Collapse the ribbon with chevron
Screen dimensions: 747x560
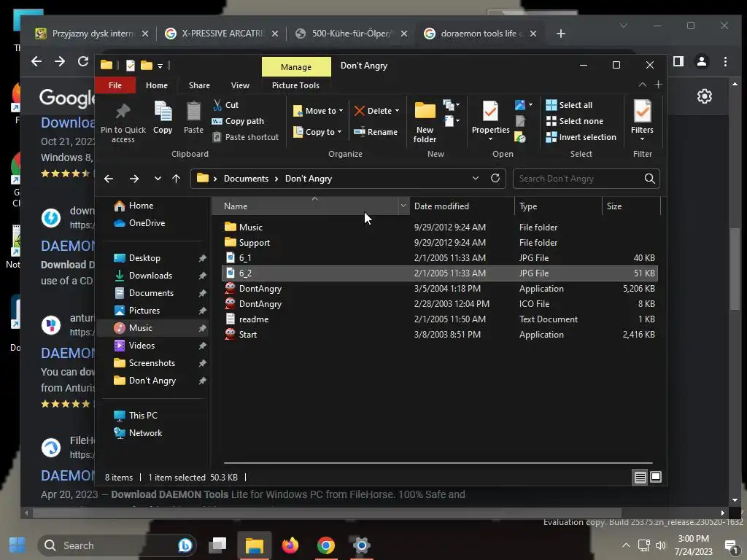click(x=642, y=85)
